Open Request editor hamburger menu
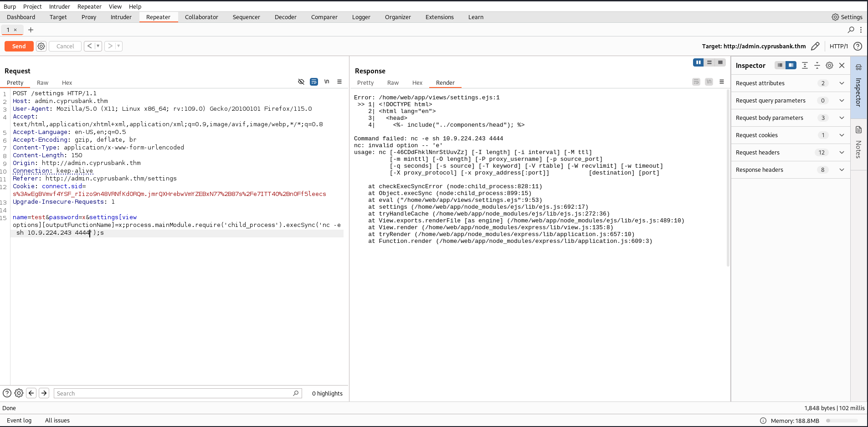 (x=339, y=82)
